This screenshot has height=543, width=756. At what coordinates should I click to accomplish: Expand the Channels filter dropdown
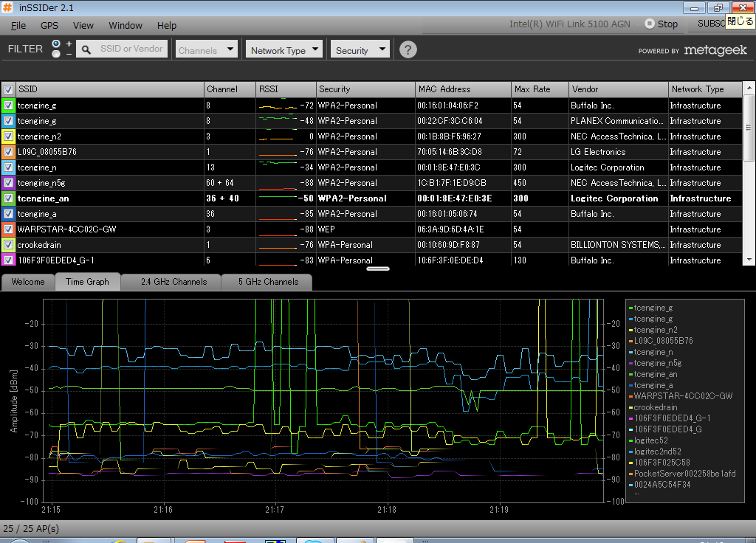pos(207,50)
